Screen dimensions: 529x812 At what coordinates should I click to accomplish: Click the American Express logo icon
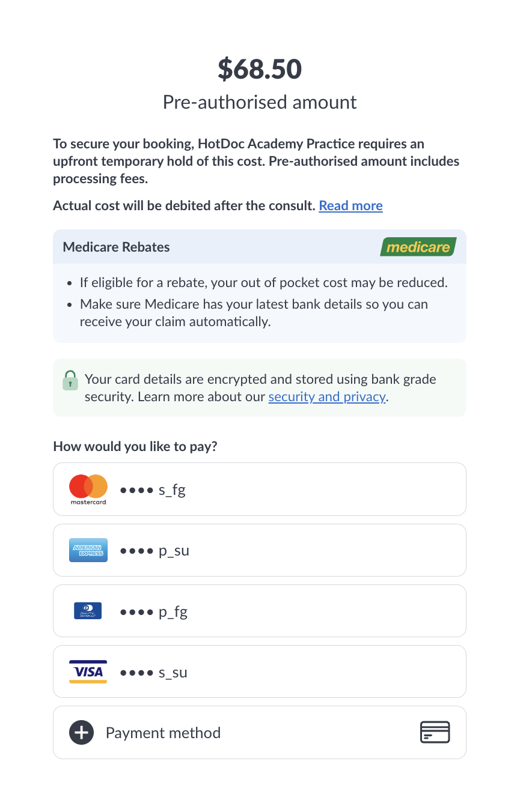point(88,550)
